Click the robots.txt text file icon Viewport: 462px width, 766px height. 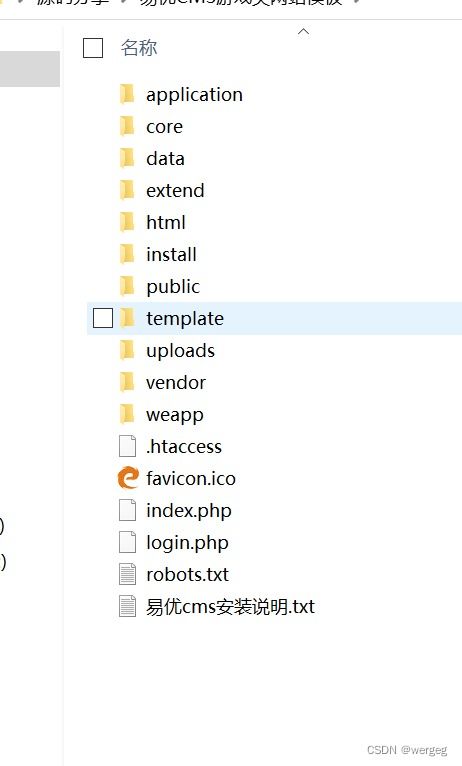(x=127, y=574)
